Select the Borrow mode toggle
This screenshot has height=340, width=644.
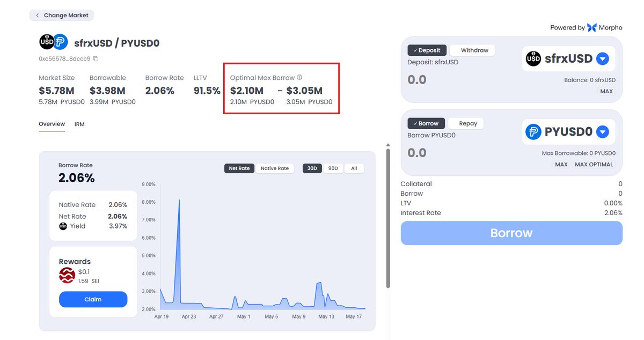click(x=427, y=123)
